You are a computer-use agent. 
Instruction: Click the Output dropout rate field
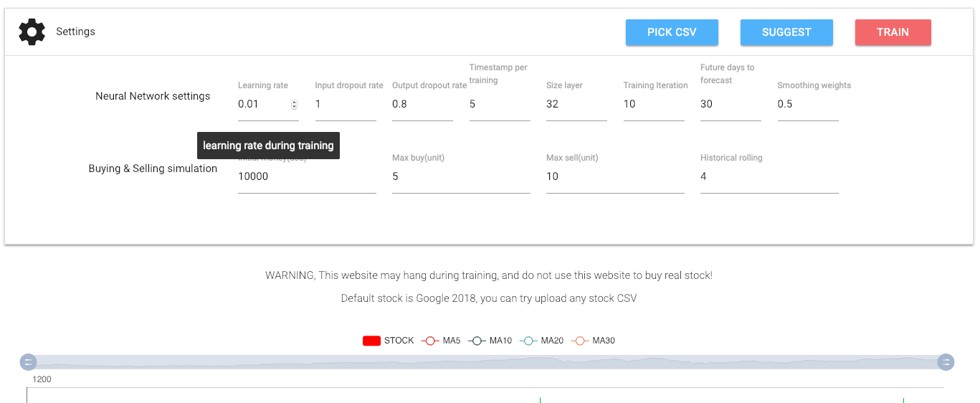pos(422,105)
